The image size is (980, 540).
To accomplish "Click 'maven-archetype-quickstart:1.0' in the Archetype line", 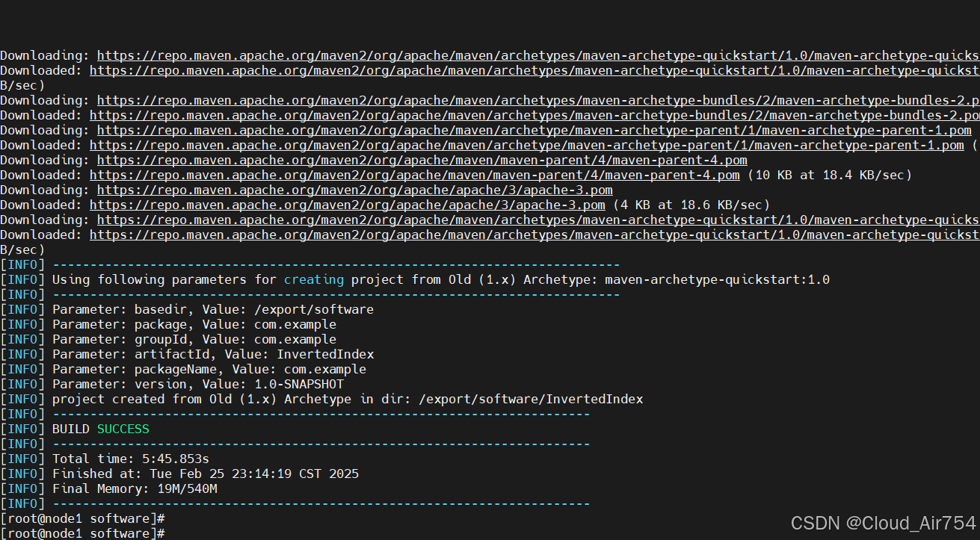I will 717,279.
